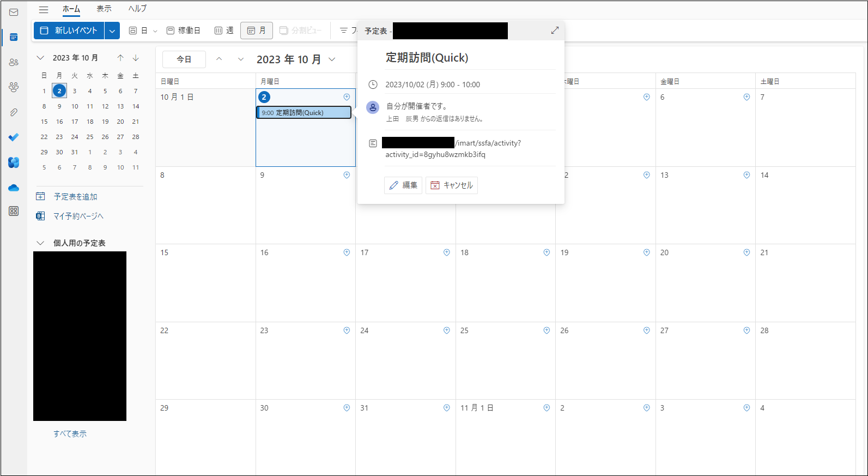868x476 pixels.
Task: Click the next period chevron near 今日
Action: [241, 59]
